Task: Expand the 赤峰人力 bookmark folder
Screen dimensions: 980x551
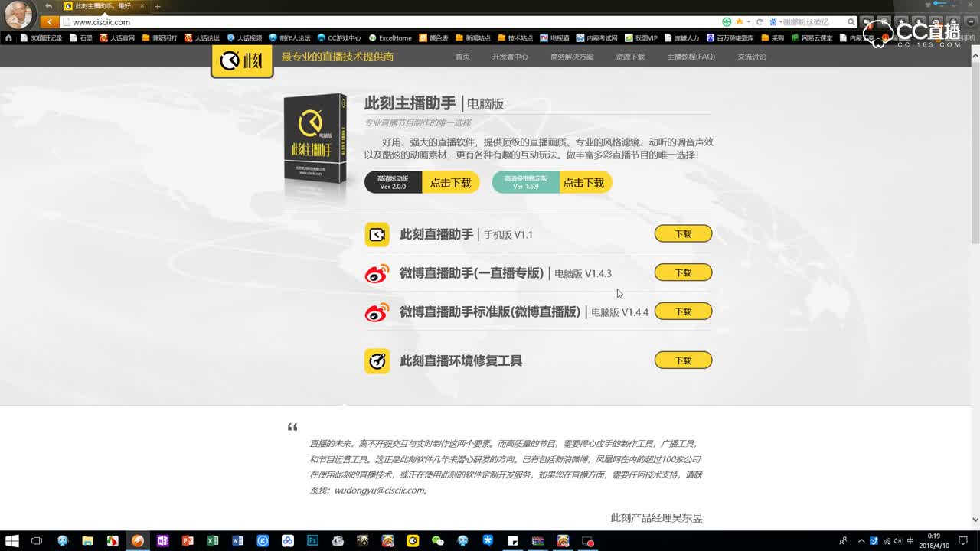Action: click(681, 37)
